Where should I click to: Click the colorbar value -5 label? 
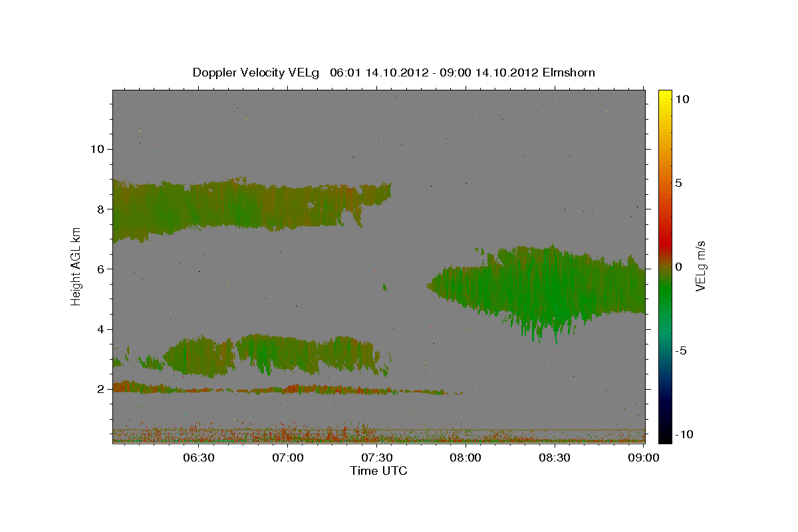[x=681, y=350]
